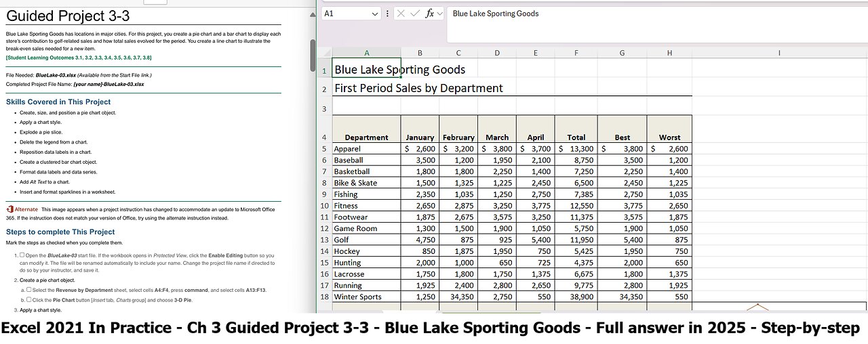Select the Fishing department cell

(x=367, y=194)
